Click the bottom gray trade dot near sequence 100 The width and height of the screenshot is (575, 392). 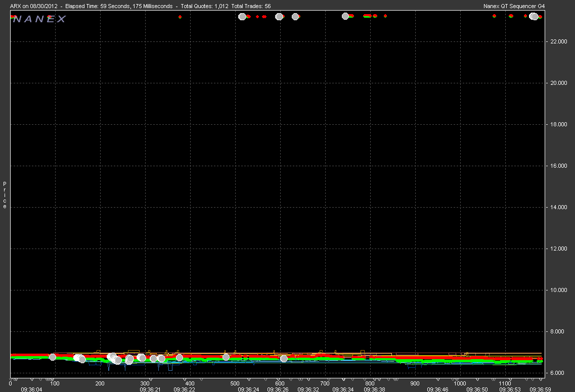click(x=53, y=357)
